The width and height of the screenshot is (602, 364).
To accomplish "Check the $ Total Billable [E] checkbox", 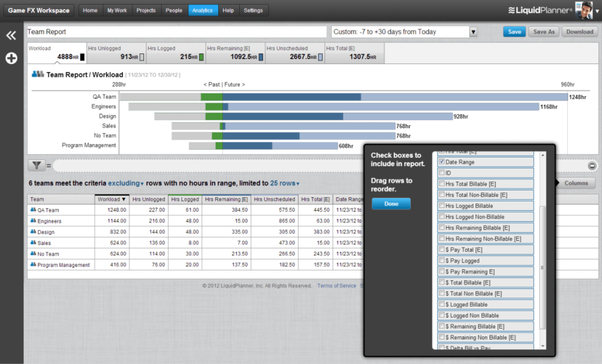I will coord(442,282).
